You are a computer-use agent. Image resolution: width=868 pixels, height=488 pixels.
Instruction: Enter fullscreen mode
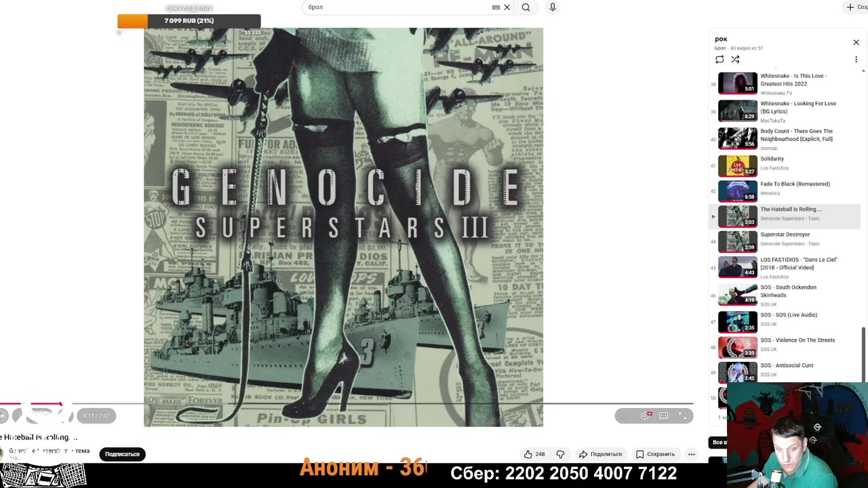click(683, 415)
